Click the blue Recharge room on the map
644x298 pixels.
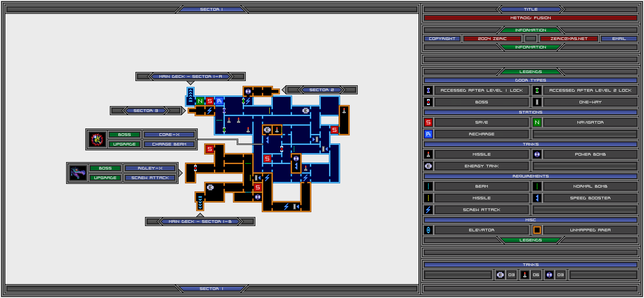(219, 101)
